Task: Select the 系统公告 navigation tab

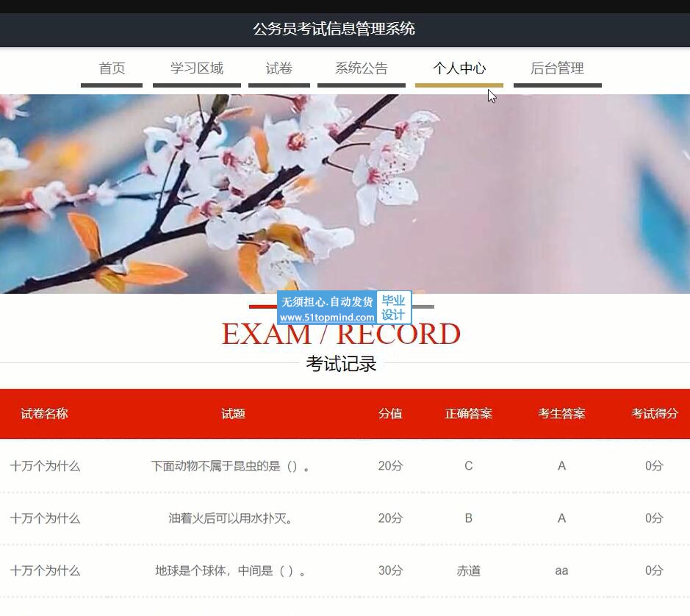Action: (362, 68)
